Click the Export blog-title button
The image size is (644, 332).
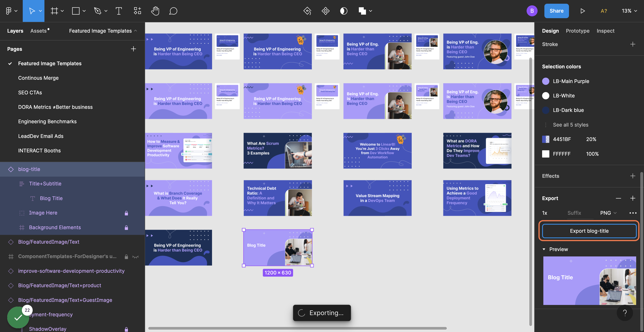coord(589,231)
